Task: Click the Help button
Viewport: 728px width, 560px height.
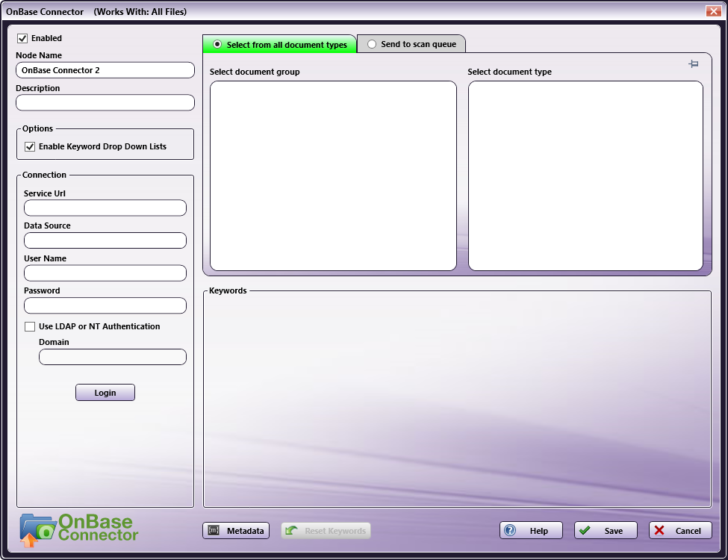Action: (x=531, y=530)
